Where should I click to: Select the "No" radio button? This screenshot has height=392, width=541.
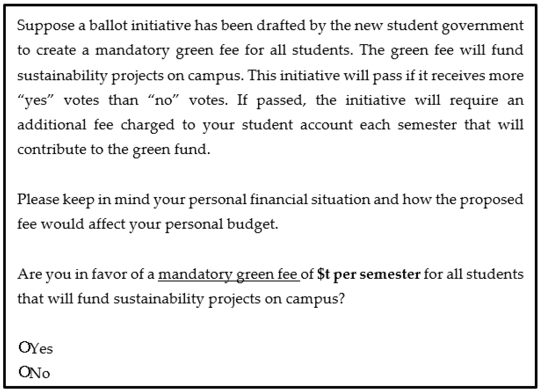[24, 371]
